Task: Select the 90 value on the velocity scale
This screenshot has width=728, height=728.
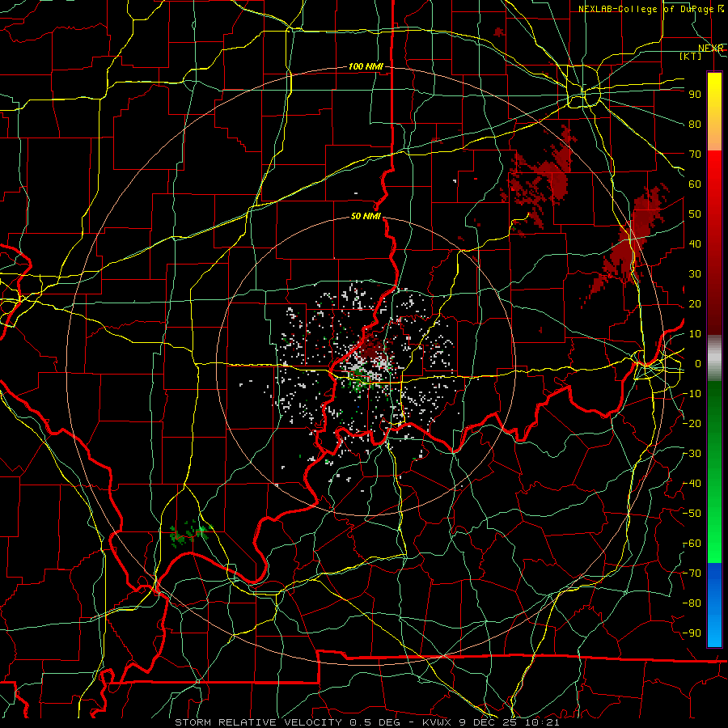Action: [695, 95]
